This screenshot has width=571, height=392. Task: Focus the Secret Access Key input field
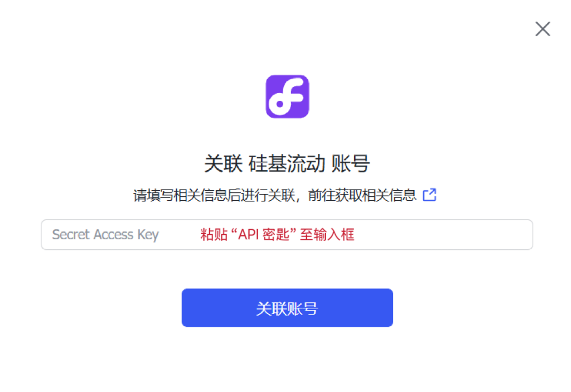point(287,235)
